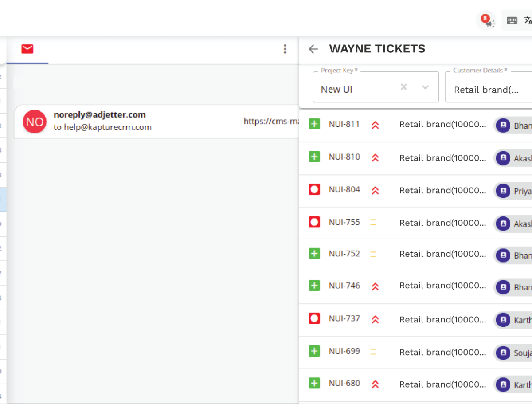Click red bug icon for NUI-755
Viewport: 532px width, 404px height.
click(x=314, y=222)
